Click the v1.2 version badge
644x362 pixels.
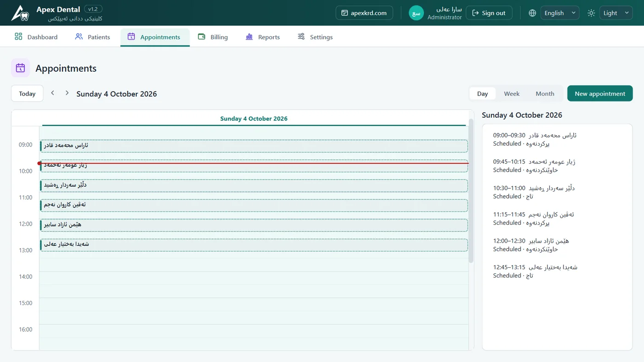tap(93, 9)
